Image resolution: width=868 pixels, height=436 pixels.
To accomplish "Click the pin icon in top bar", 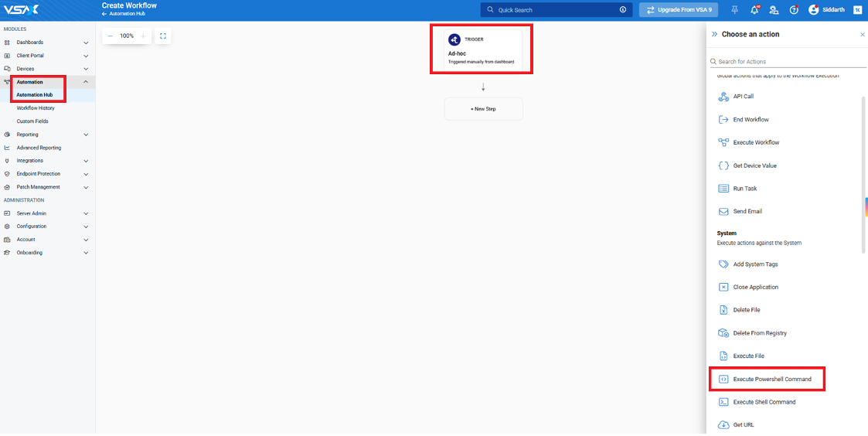I will pyautogui.click(x=734, y=10).
